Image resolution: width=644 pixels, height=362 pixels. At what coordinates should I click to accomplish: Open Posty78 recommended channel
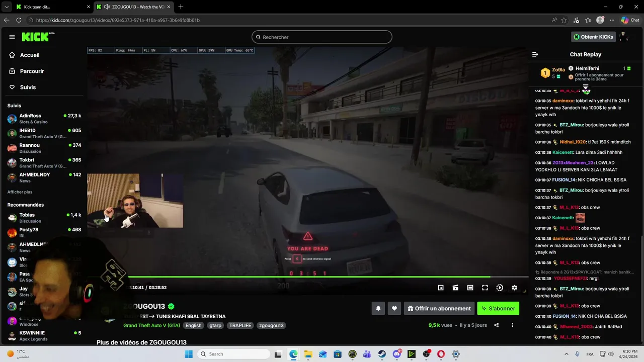click(44, 232)
